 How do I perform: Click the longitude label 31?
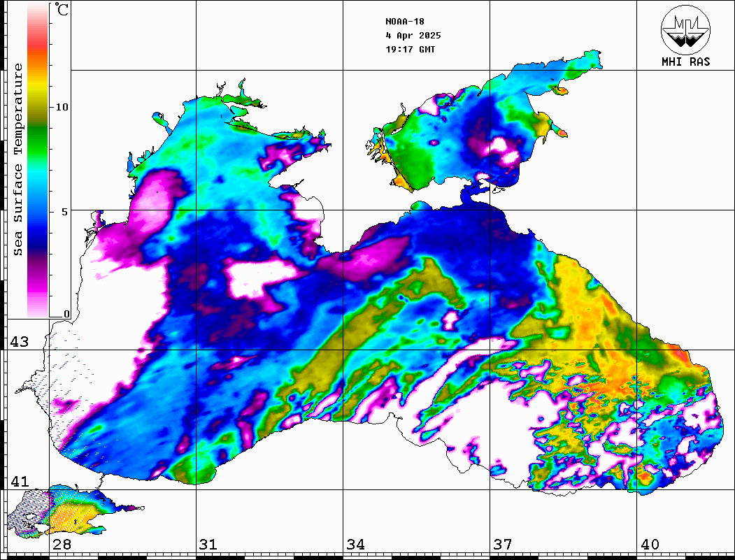[208, 545]
